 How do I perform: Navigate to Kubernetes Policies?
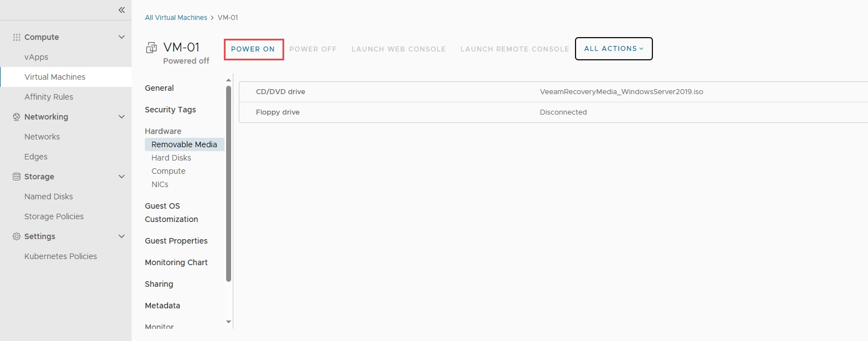point(61,256)
